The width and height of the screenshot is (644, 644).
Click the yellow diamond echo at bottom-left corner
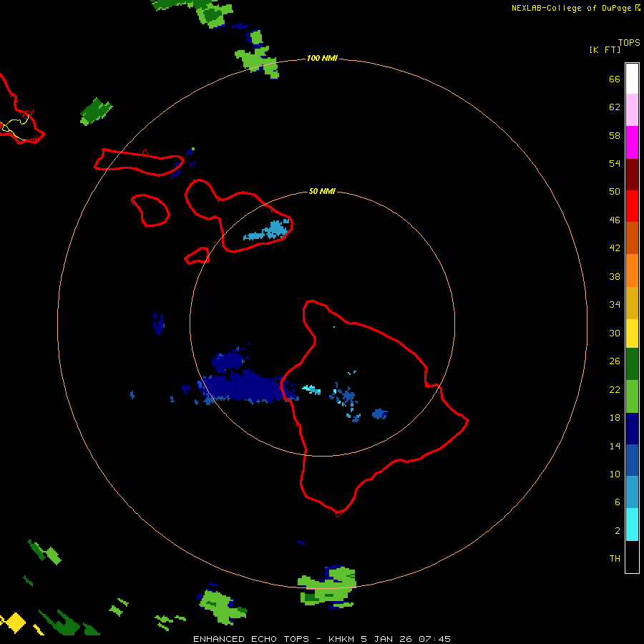15,623
